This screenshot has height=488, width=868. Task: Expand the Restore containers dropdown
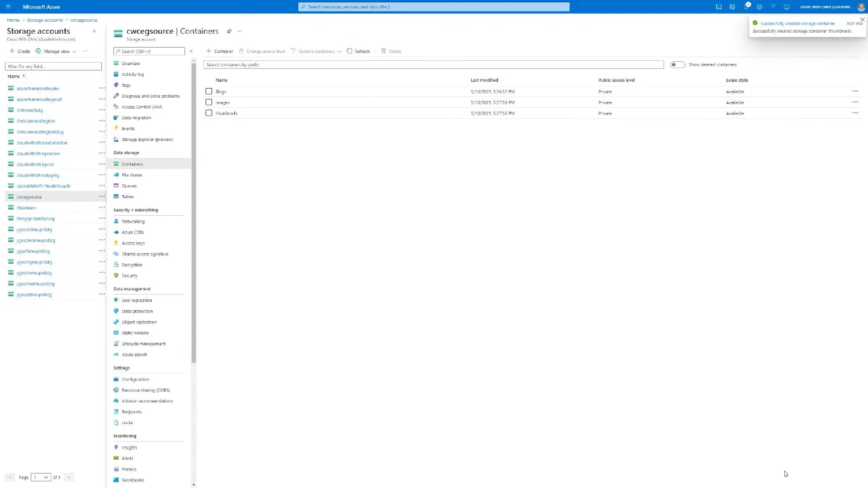(x=316, y=51)
